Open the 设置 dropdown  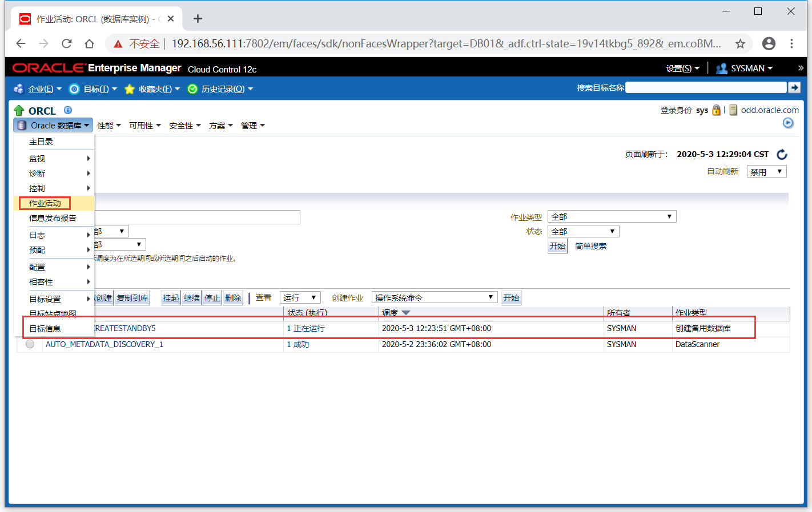682,68
